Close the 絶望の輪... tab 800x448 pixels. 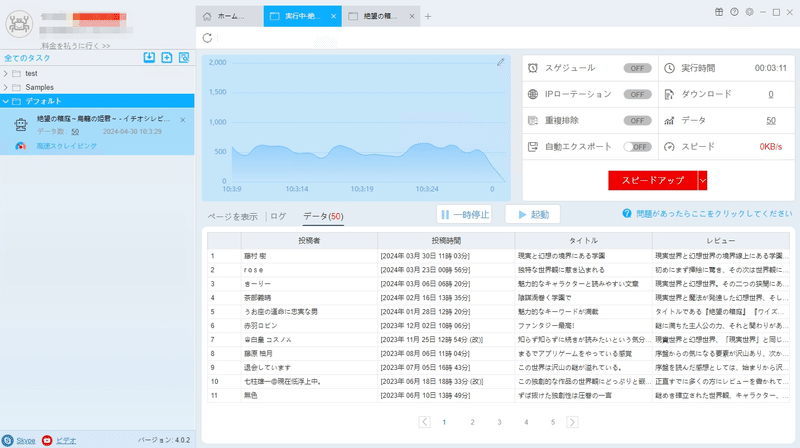click(x=412, y=16)
